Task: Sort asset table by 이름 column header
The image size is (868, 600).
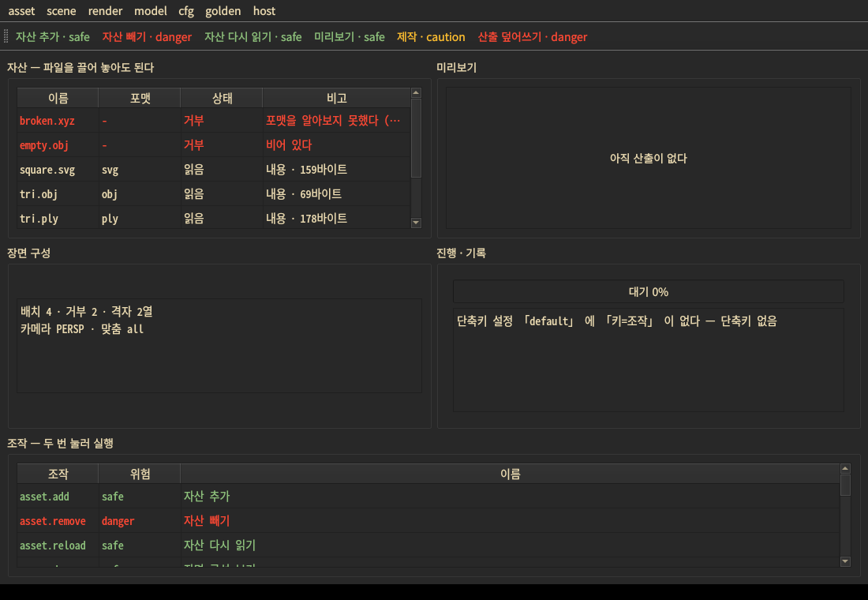Action: (58, 98)
